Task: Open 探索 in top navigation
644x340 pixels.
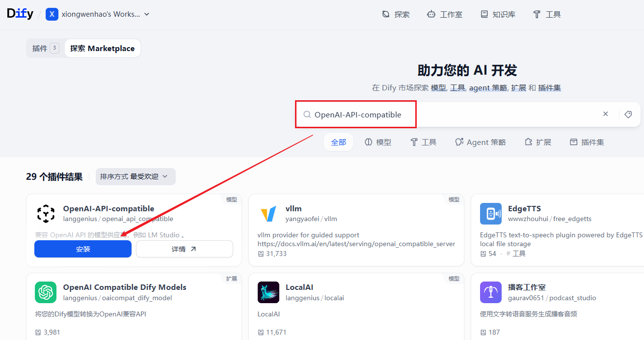Action: point(396,15)
